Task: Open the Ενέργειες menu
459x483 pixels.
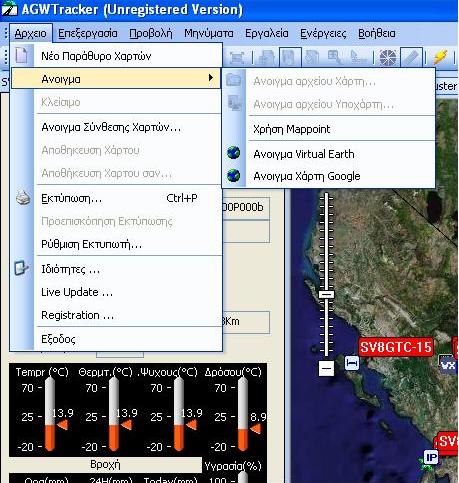Action: pos(323,33)
